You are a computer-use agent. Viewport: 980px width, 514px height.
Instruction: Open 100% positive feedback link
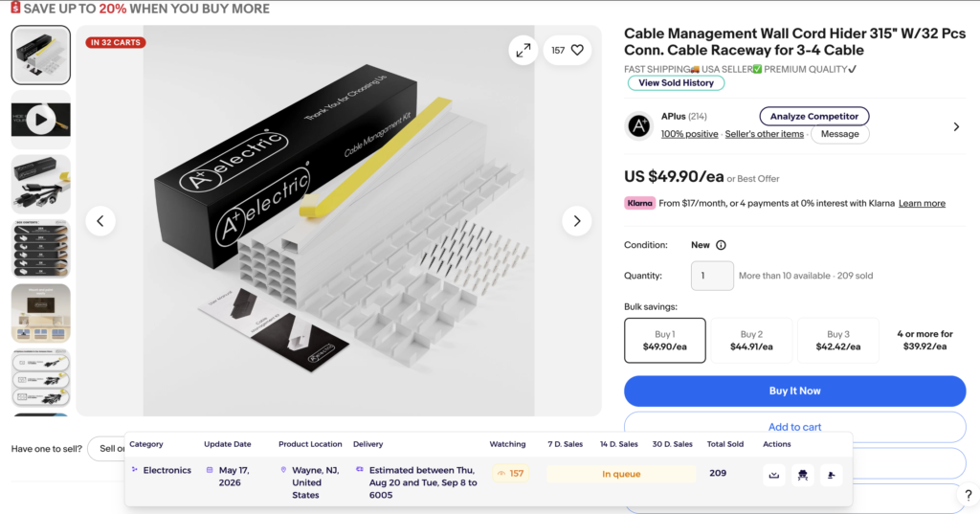click(689, 134)
